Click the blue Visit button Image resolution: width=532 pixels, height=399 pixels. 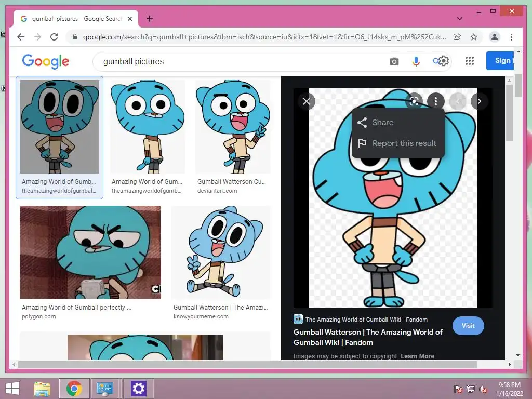coord(468,326)
